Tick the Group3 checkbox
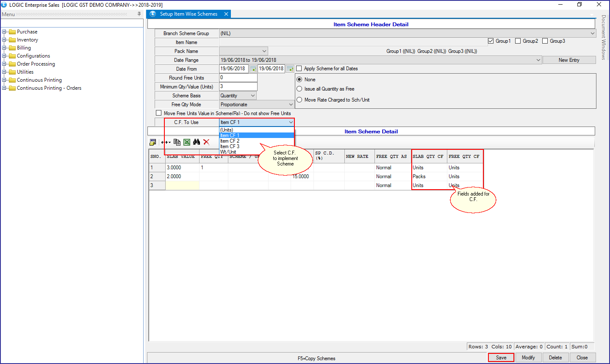 (545, 41)
